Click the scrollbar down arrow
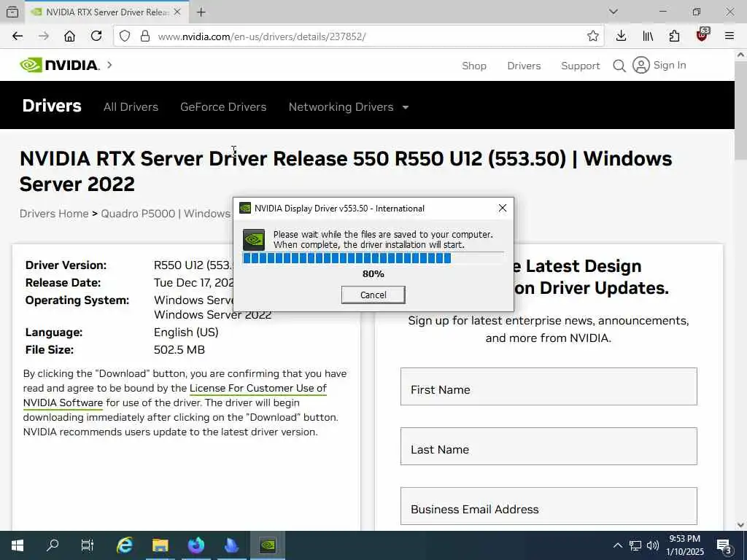 coord(740,525)
